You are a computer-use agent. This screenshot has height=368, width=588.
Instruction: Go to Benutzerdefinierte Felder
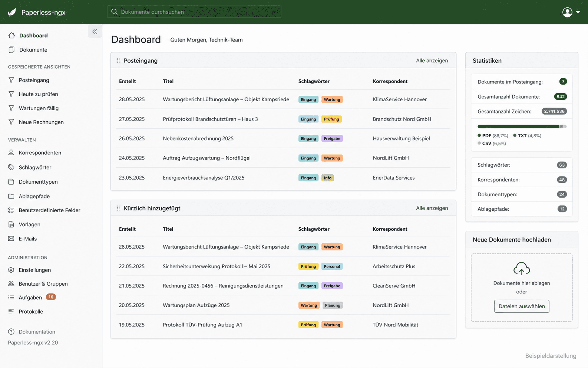tap(50, 210)
